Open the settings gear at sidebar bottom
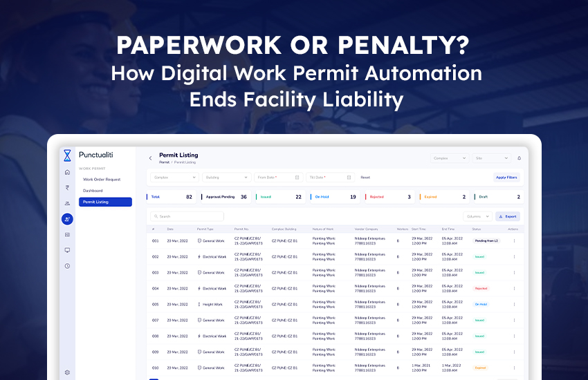 68,372
